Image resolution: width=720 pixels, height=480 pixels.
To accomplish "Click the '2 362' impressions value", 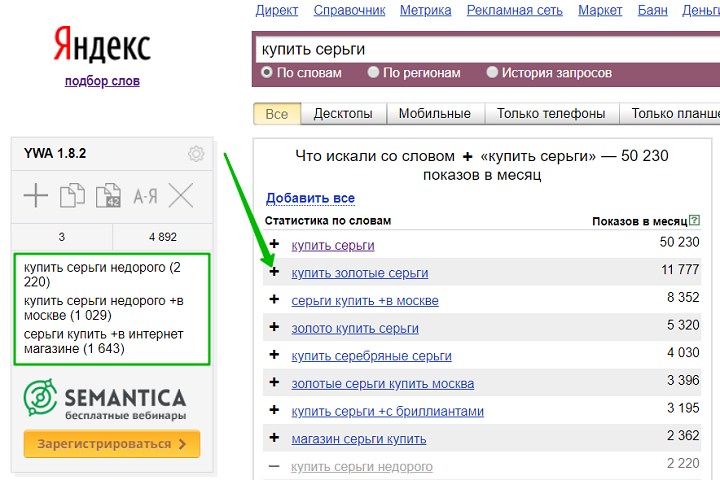I will [683, 435].
